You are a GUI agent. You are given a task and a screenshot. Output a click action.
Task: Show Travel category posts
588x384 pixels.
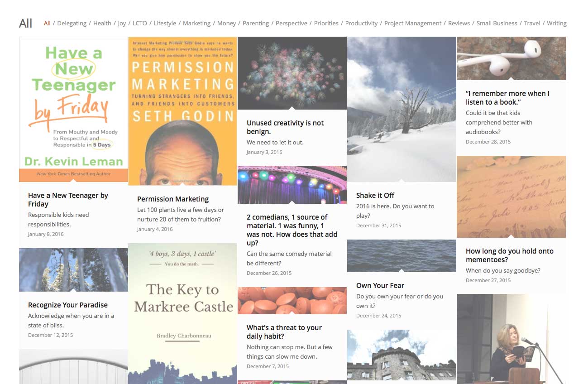[x=532, y=23]
